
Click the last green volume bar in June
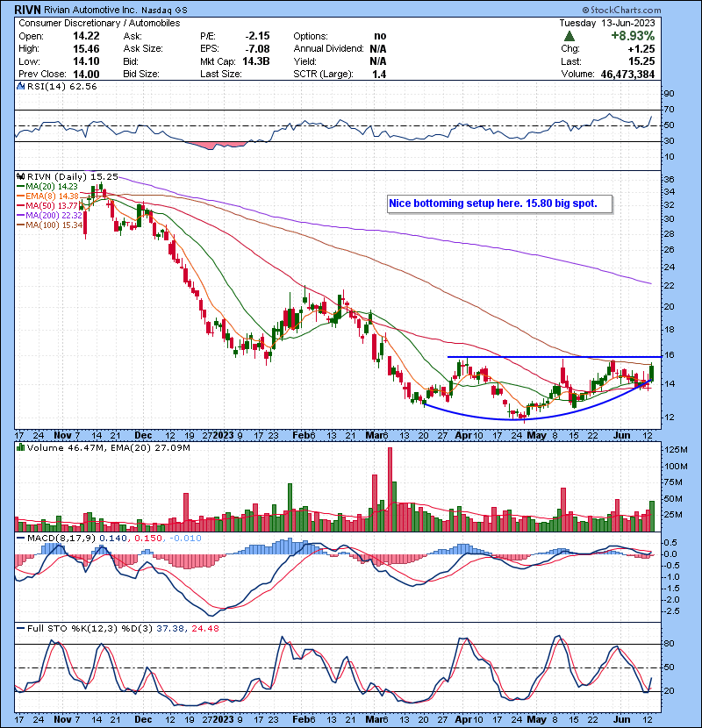tap(652, 517)
